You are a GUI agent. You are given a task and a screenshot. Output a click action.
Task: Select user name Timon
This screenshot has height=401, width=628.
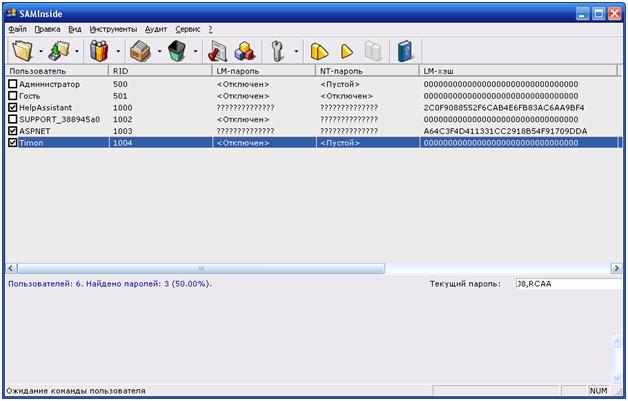pos(31,143)
